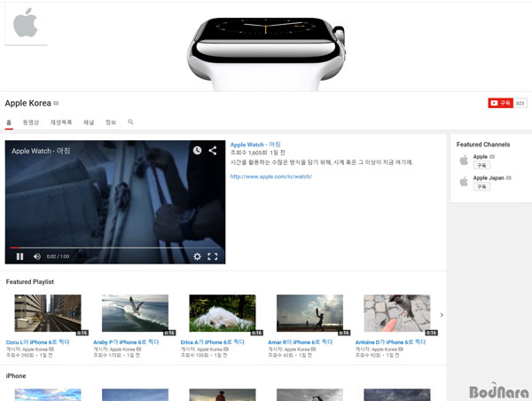Click the Apple Korea uploader under Cocu L video
532x401 pixels.
(35, 349)
